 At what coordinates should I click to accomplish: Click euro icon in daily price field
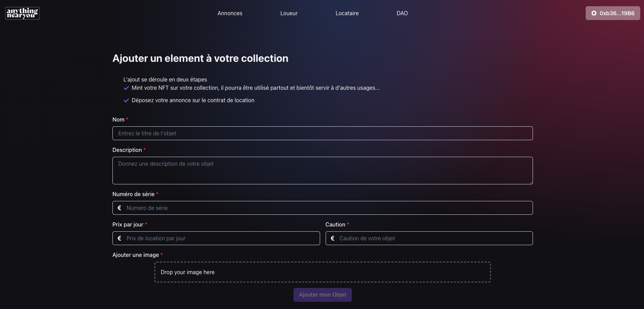click(119, 238)
